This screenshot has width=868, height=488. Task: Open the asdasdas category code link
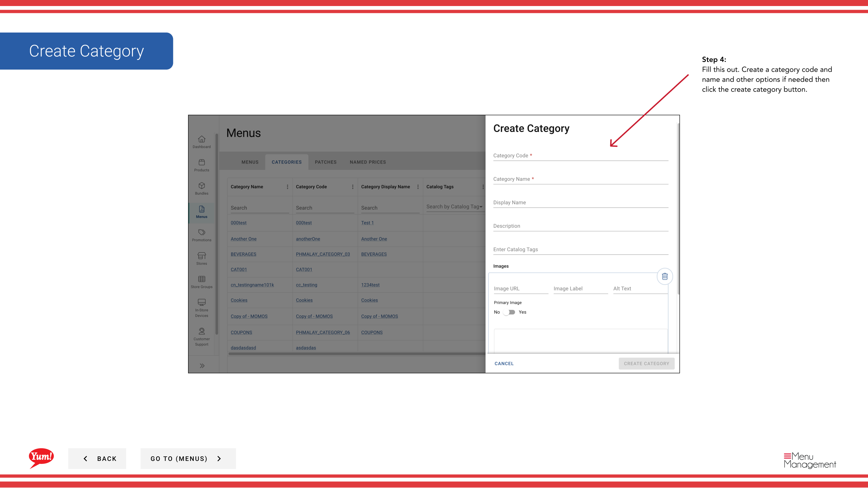click(x=306, y=348)
